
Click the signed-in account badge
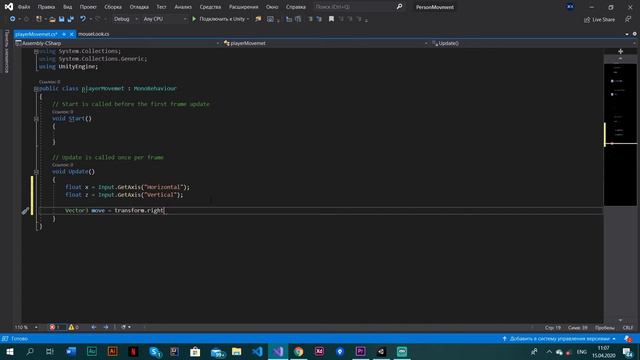pyautogui.click(x=570, y=7)
